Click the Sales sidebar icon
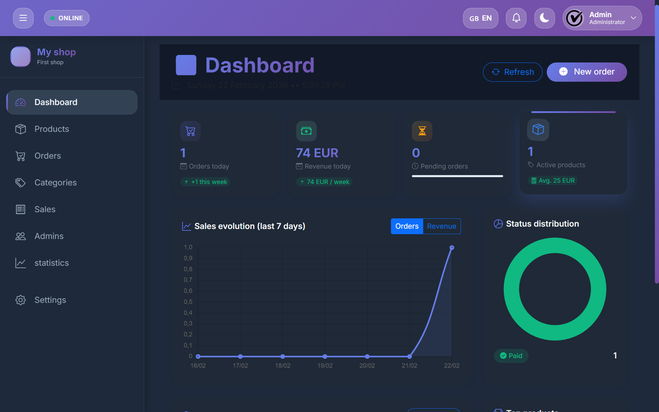 [x=20, y=210]
